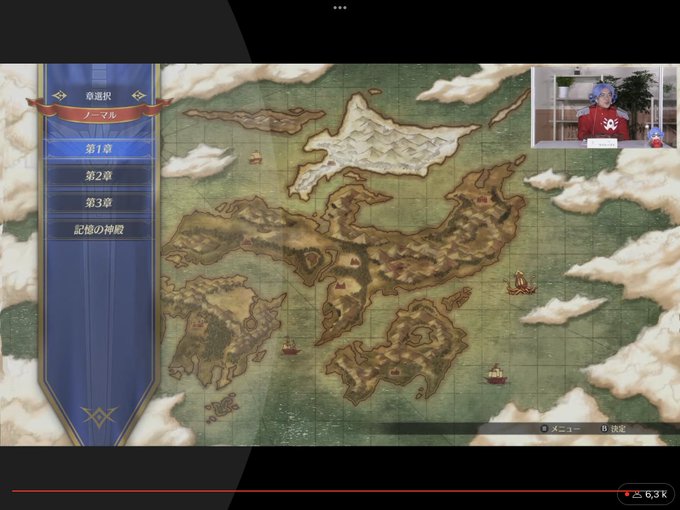Viewport: 680px width, 510px height.
Task: Click left arrow beside 章選択
Action: pos(59,96)
